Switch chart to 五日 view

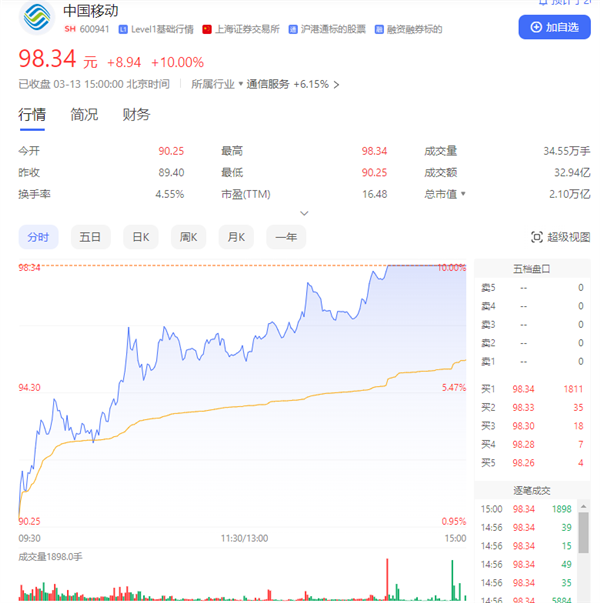click(90, 237)
